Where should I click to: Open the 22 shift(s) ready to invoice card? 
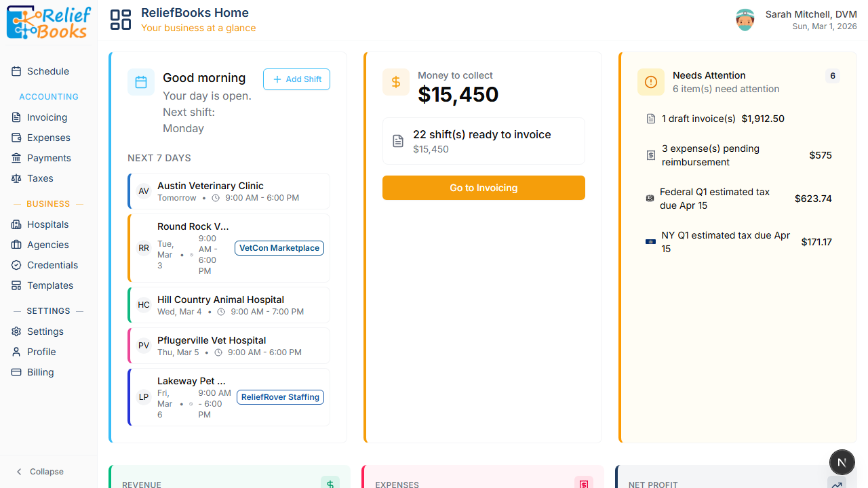[x=484, y=141]
